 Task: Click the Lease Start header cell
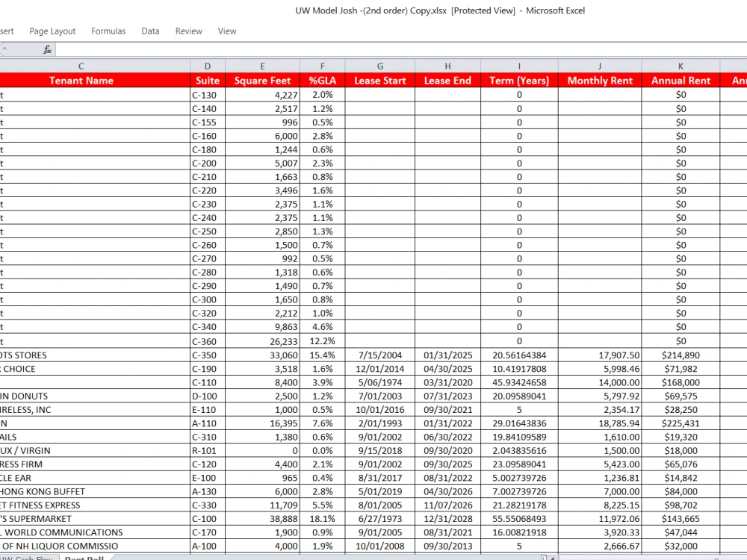pyautogui.click(x=379, y=81)
